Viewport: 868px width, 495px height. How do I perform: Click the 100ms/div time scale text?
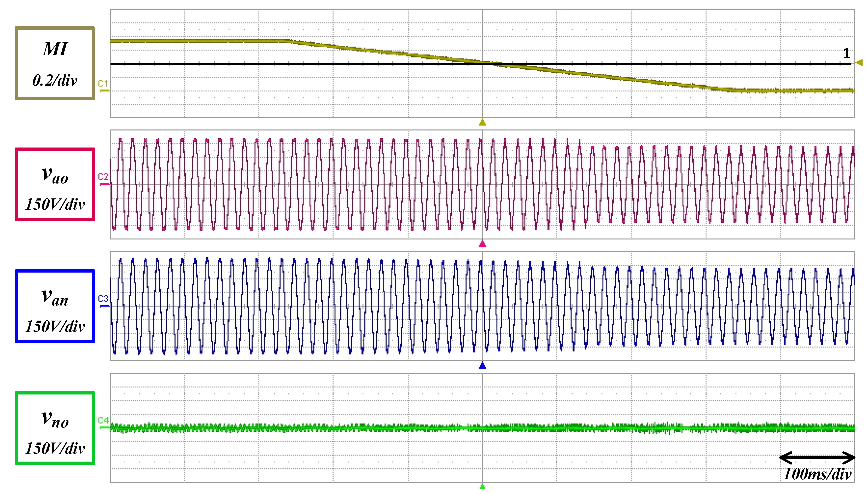coord(817,474)
